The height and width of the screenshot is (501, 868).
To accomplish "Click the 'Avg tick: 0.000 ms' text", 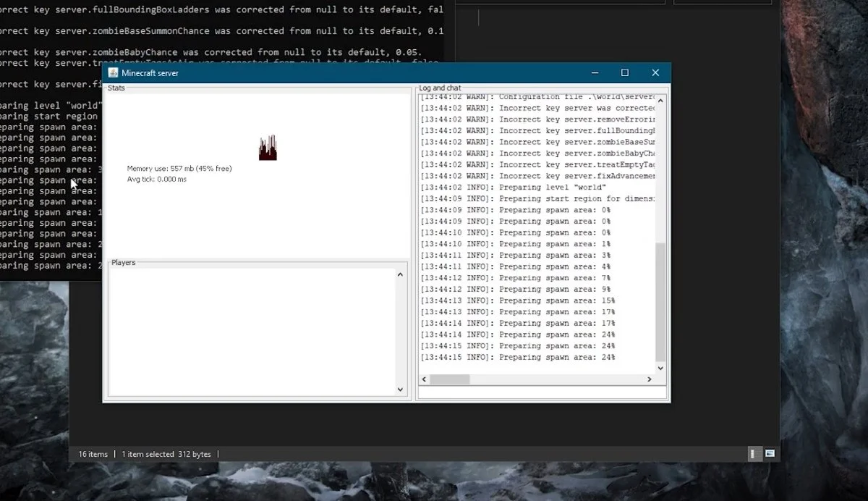I will pyautogui.click(x=157, y=179).
